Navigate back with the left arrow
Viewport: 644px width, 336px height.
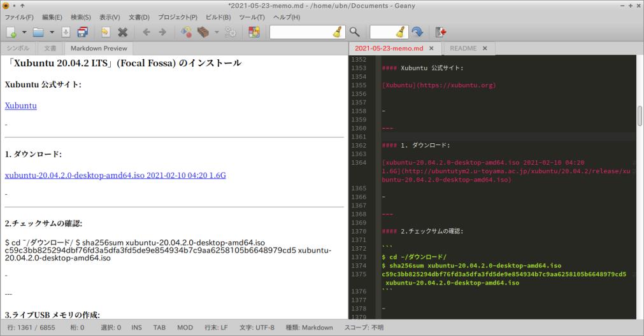tap(147, 32)
